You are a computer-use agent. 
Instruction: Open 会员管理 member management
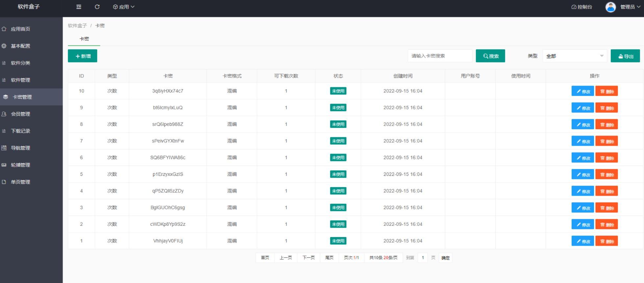(20, 114)
